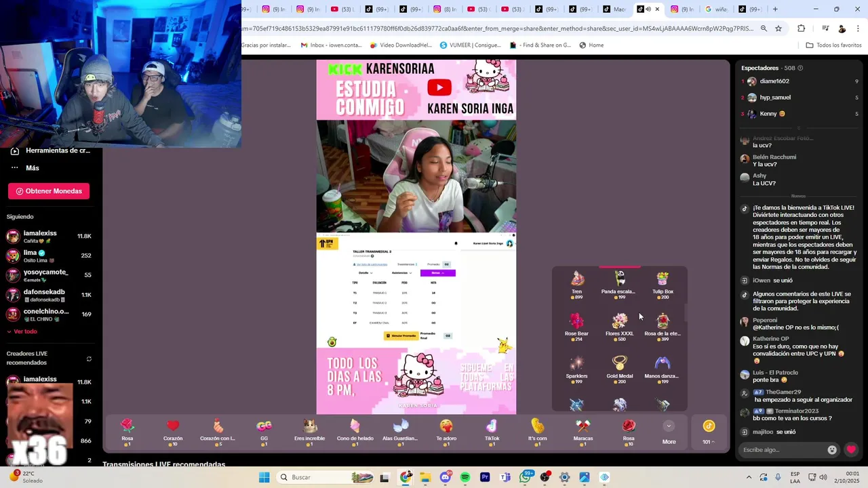Click the Obtener Monedas button
The height and width of the screenshot is (488, 868).
(x=49, y=191)
